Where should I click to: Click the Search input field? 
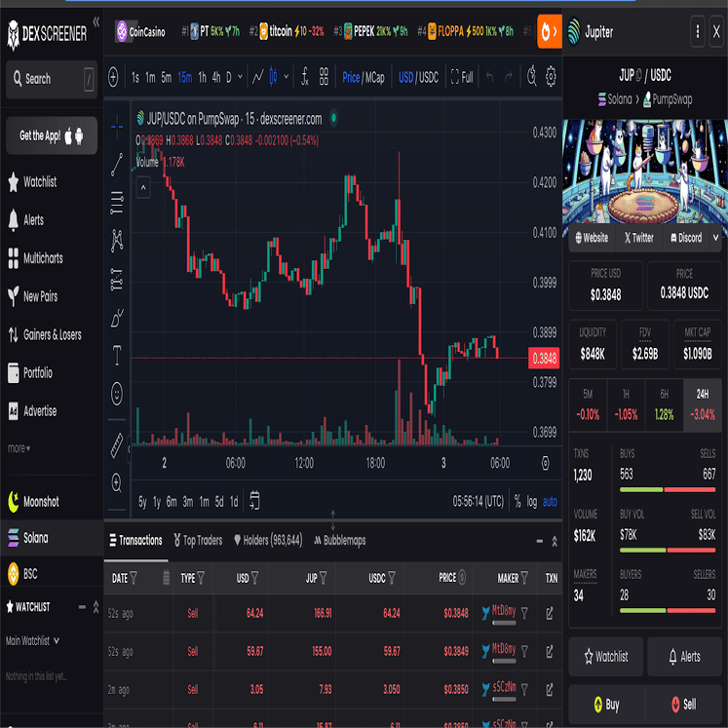(52, 79)
